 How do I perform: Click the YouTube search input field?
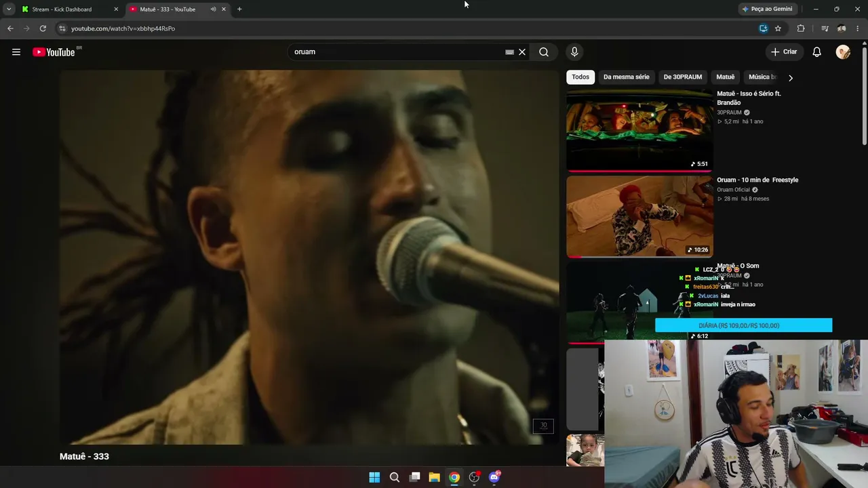click(x=397, y=52)
